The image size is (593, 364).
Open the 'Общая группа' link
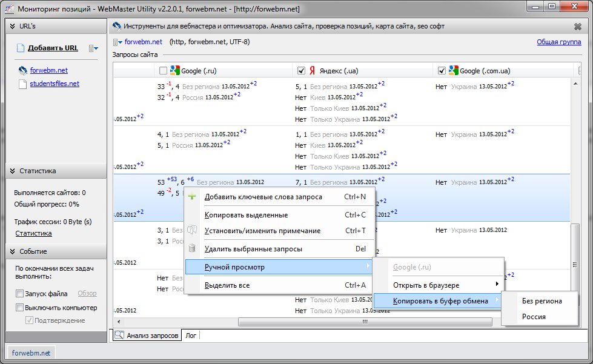click(x=558, y=42)
